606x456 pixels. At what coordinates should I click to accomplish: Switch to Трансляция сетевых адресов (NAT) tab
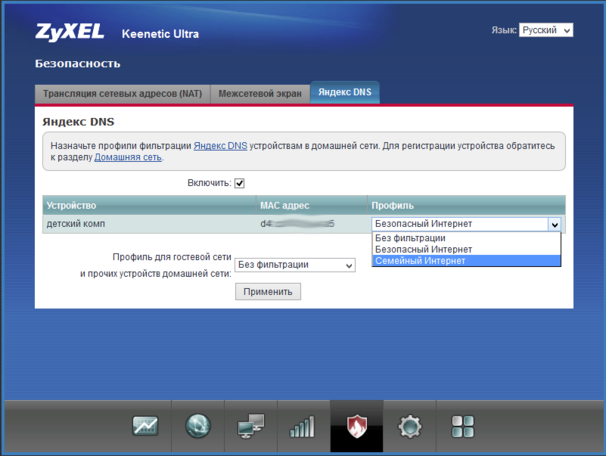(122, 94)
